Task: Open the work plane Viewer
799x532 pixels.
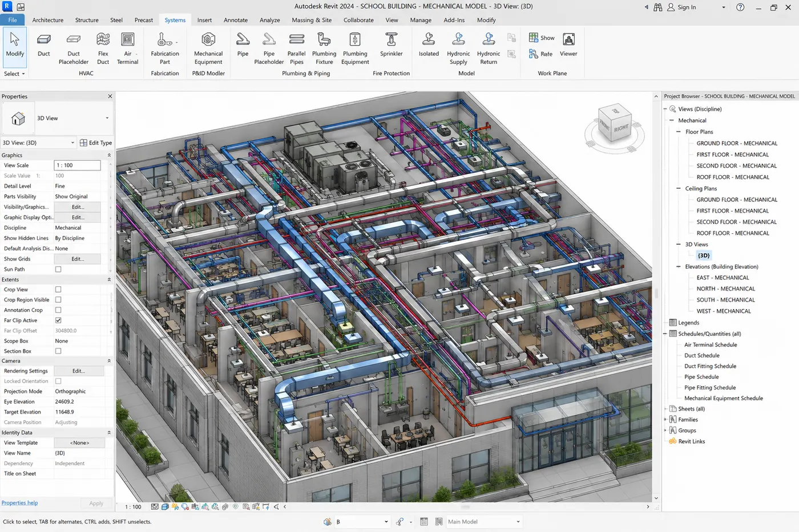Action: [x=568, y=45]
